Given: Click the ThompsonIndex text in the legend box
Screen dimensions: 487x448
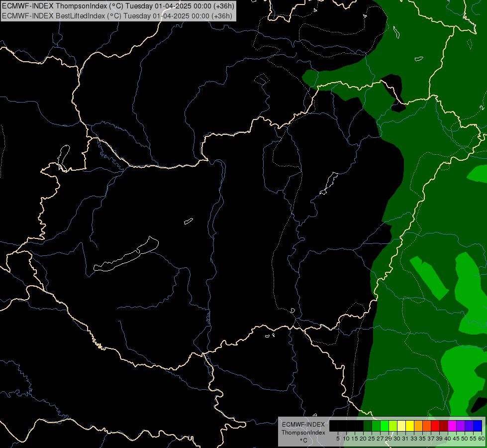Looking at the screenshot, I should click(x=303, y=433).
